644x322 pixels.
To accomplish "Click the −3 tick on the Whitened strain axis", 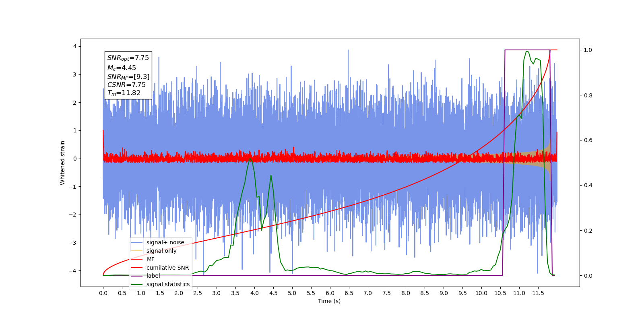I will click(x=72, y=243).
